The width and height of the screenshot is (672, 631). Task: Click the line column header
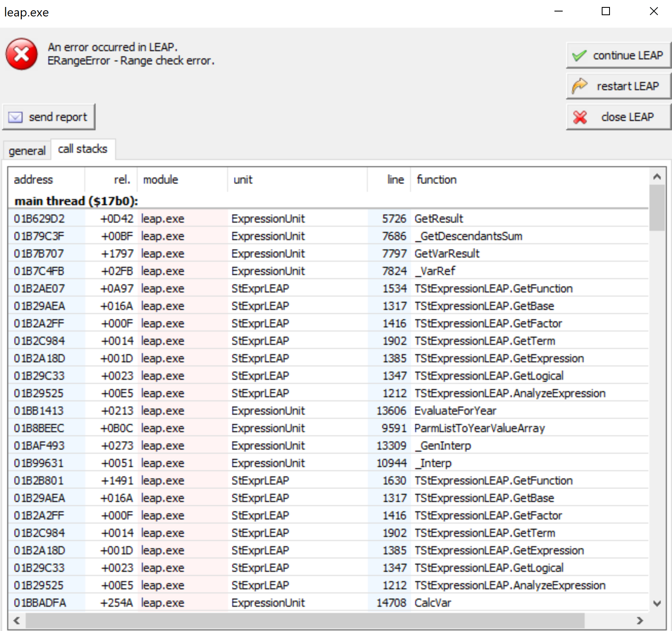[389, 180]
